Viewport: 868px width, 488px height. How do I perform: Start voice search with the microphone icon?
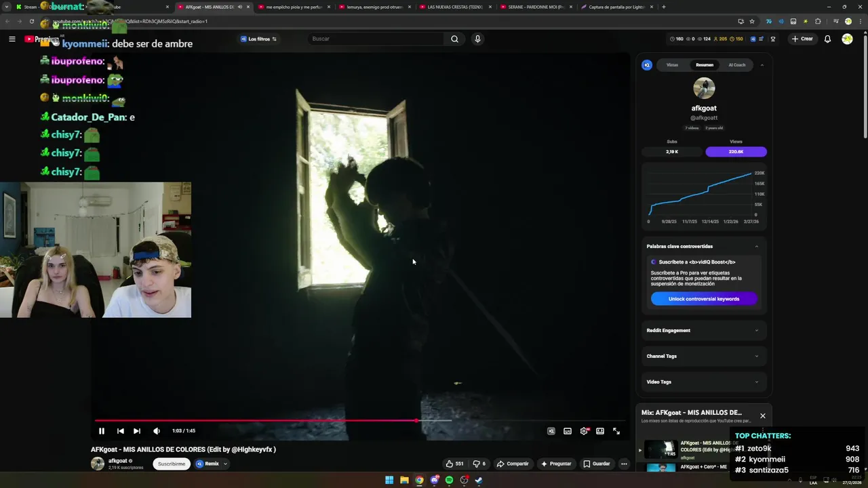click(x=477, y=39)
